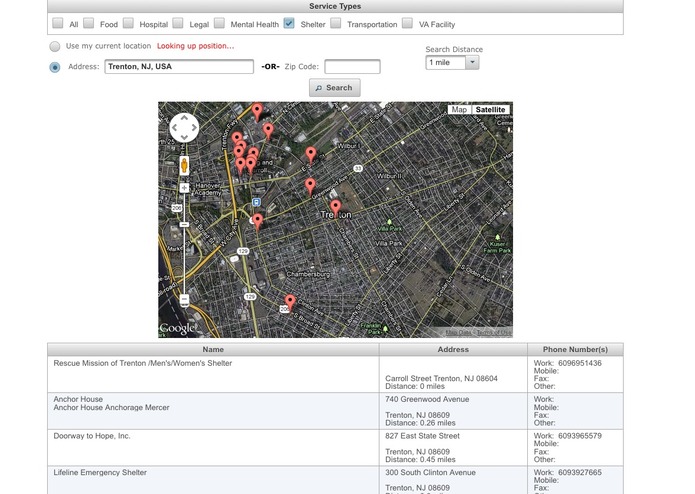The height and width of the screenshot is (494, 695).
Task: Click work phone 6093965579
Action: pyautogui.click(x=580, y=436)
